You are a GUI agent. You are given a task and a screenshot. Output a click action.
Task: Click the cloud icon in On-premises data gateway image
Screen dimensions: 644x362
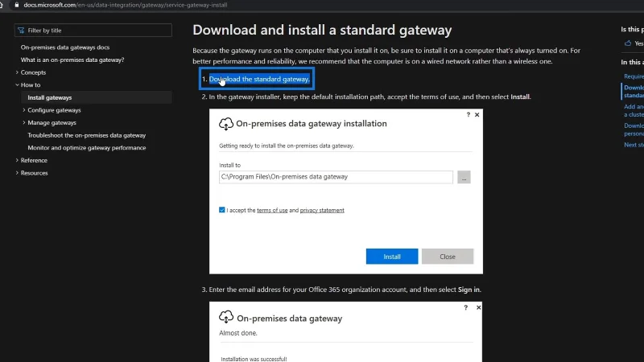226,317
